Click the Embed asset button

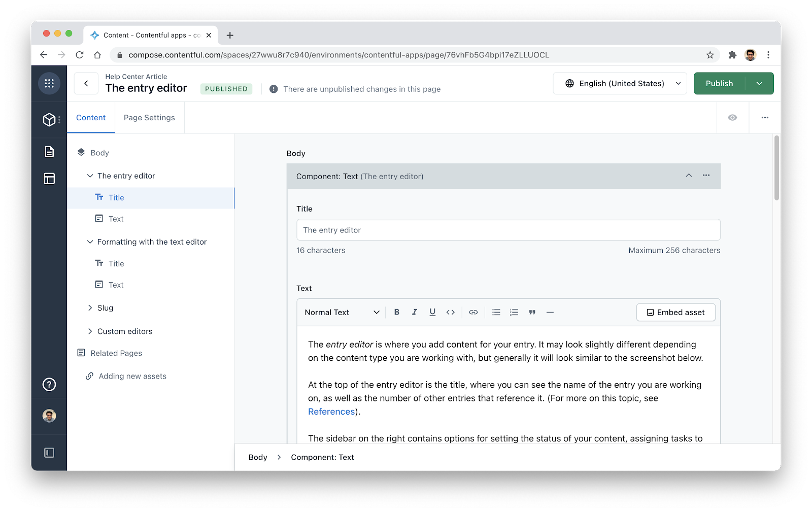[675, 312]
